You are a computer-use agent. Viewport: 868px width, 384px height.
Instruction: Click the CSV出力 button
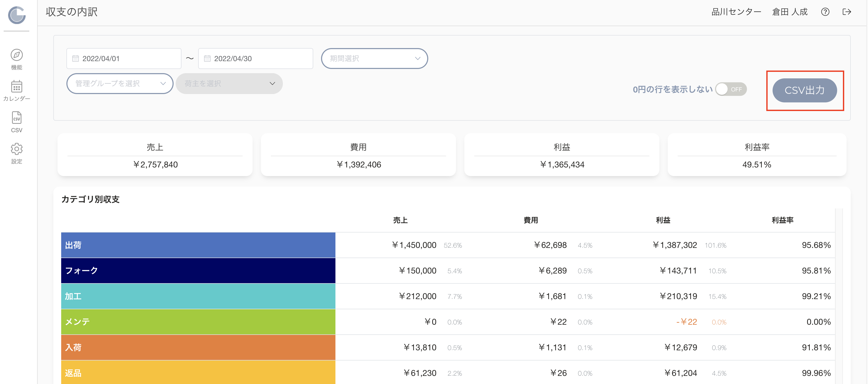coord(804,90)
